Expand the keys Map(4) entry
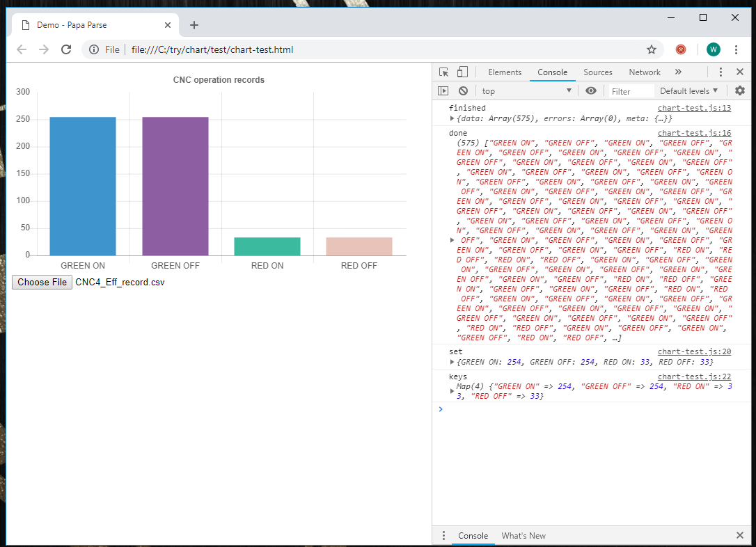This screenshot has width=756, height=547. point(452,391)
